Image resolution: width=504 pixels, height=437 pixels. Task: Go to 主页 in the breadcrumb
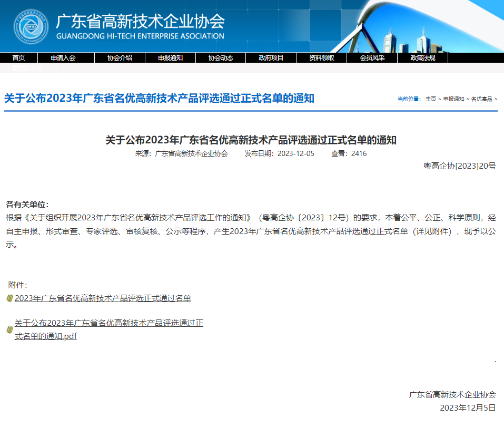pyautogui.click(x=431, y=99)
